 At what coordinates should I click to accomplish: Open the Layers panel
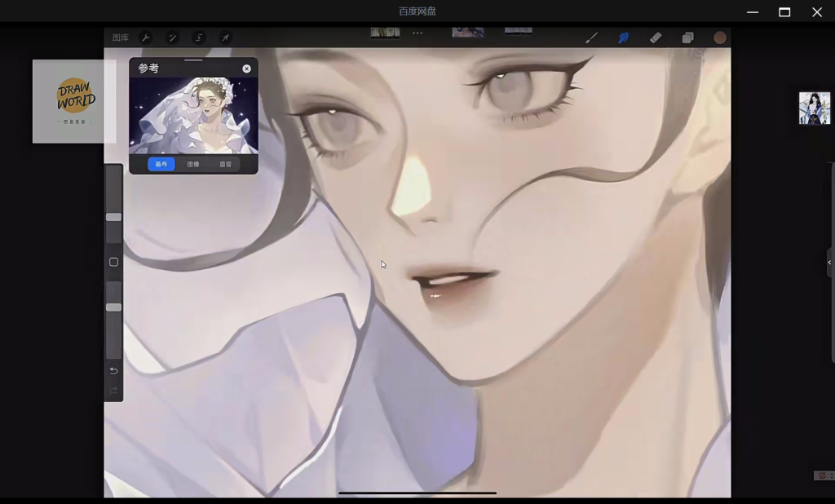point(687,38)
